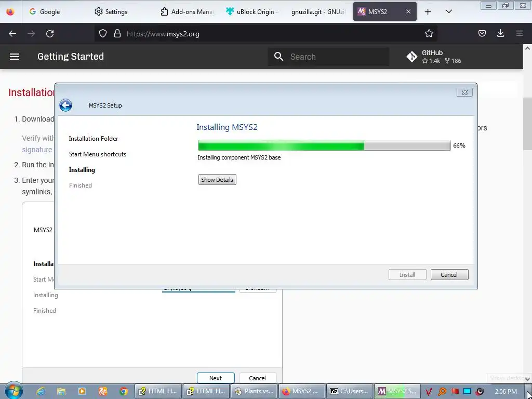Switch to MSYS2 Setup taskbar button
The width and height of the screenshot is (532, 399).
point(397,391)
